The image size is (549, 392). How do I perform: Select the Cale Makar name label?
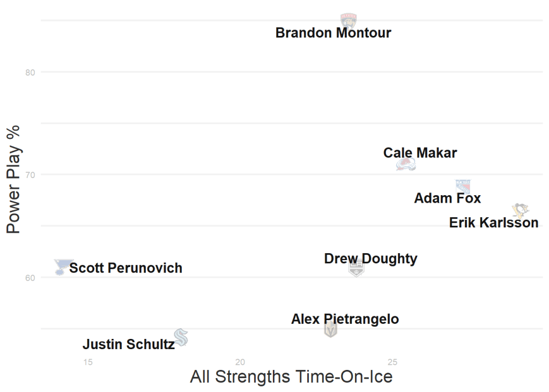tap(420, 153)
